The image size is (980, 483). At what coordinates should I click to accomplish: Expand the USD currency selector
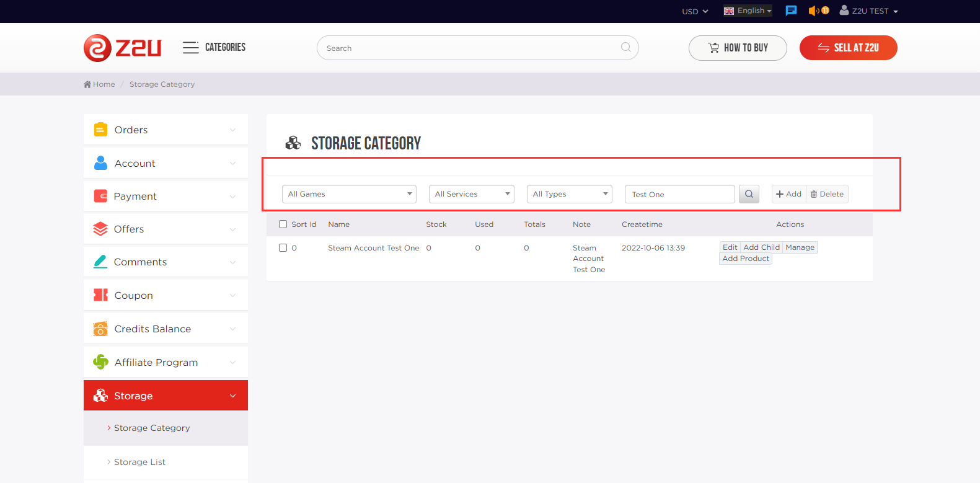pos(694,11)
